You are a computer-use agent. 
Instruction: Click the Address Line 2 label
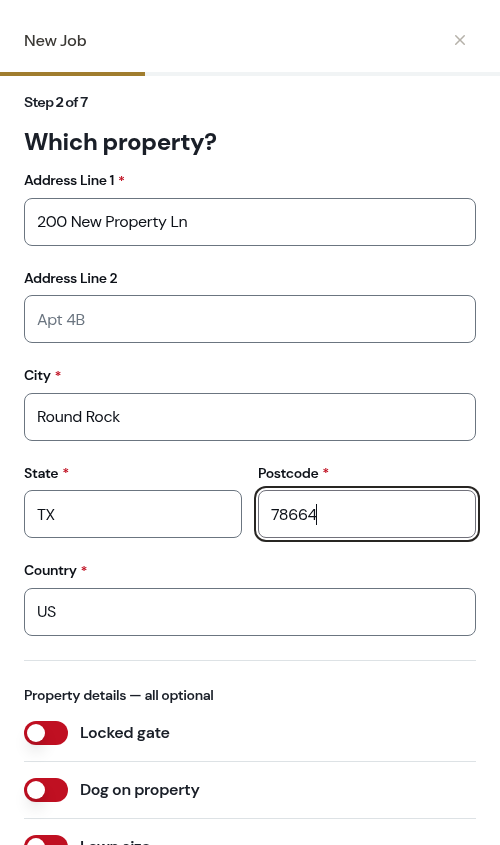tap(71, 278)
